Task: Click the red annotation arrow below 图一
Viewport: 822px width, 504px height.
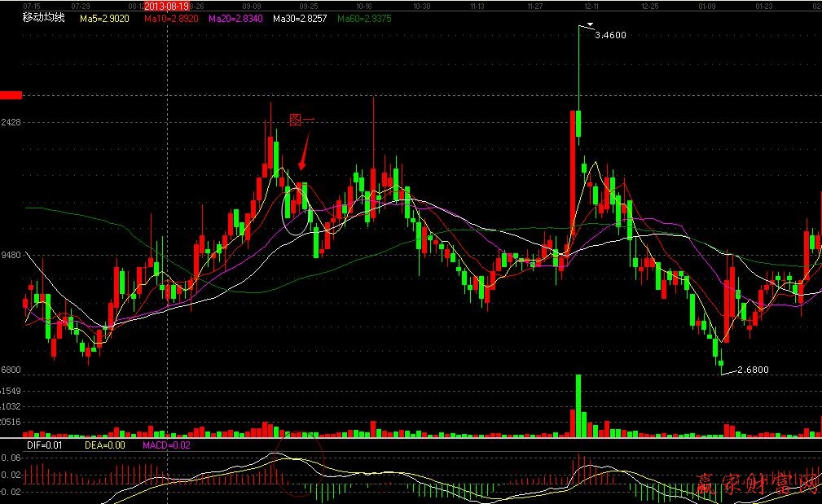Action: click(305, 154)
